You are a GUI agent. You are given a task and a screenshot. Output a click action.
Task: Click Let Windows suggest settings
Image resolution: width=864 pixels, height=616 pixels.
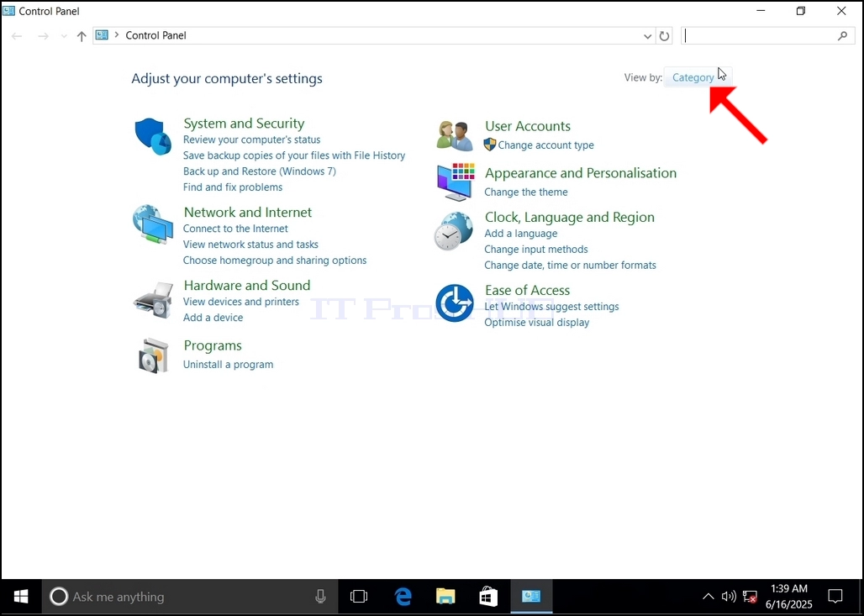point(551,307)
